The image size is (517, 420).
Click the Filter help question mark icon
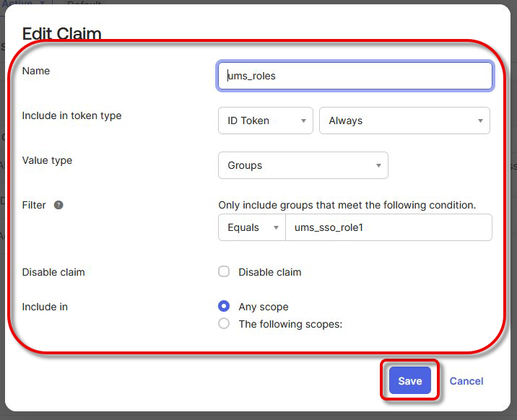[58, 205]
